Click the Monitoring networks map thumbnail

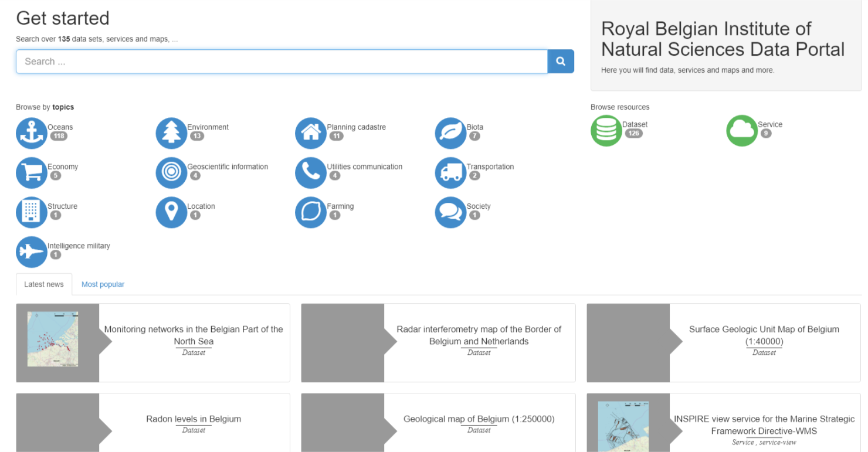[x=53, y=339]
